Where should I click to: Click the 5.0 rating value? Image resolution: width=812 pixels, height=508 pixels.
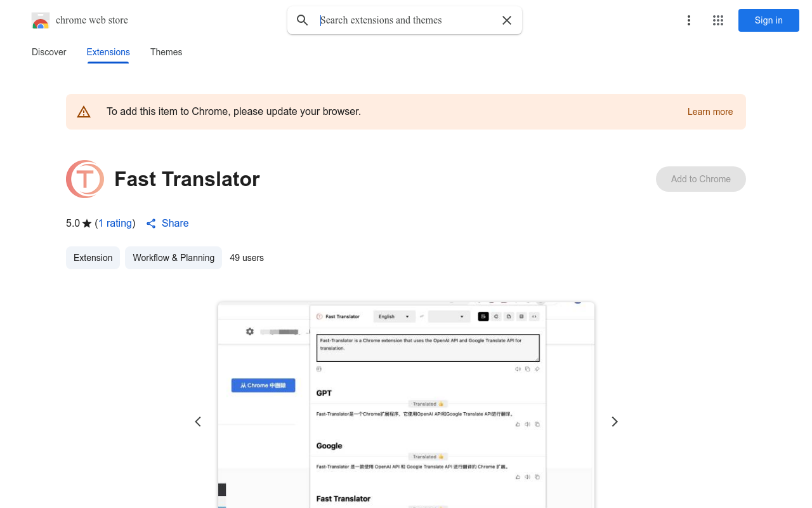73,224
